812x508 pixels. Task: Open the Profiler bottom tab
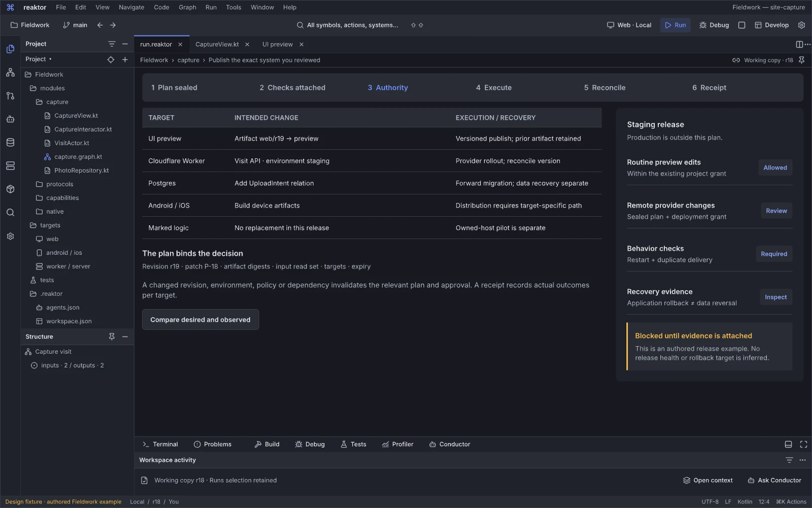coord(398,444)
